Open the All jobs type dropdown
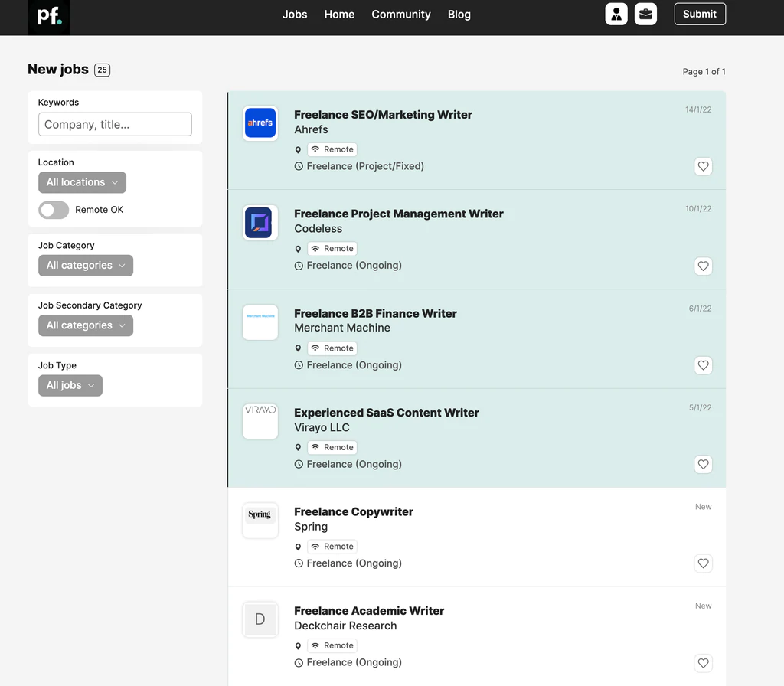This screenshot has height=686, width=784. click(70, 386)
